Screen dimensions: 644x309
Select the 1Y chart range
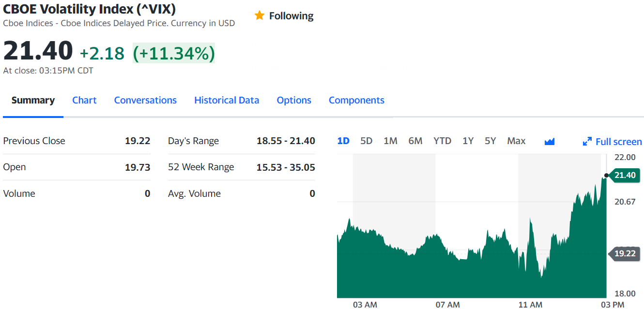468,141
